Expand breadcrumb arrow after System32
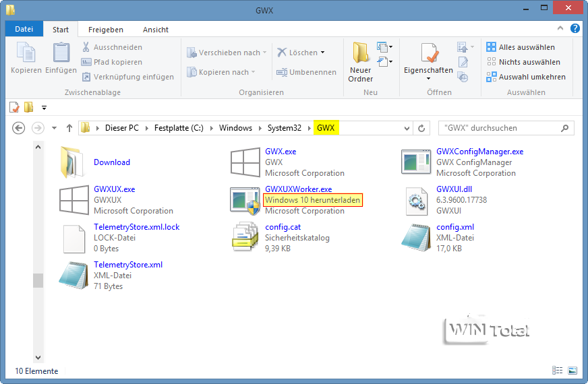This screenshot has height=384, width=588. (310, 128)
